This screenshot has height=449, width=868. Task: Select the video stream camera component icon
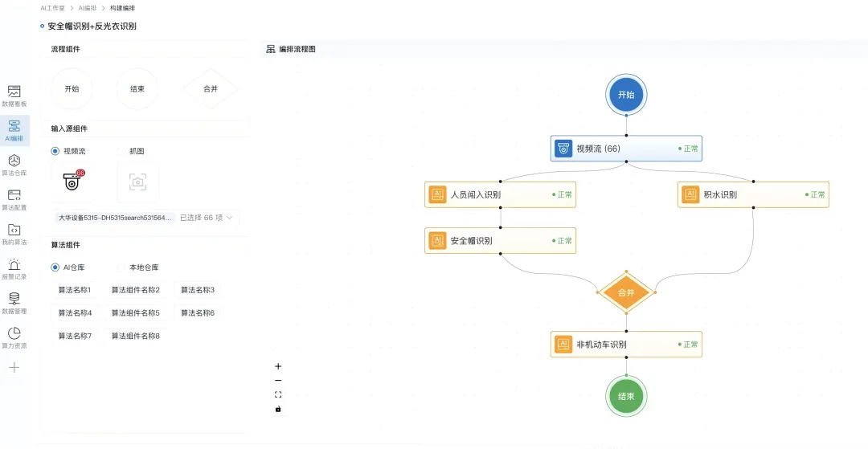click(x=72, y=182)
